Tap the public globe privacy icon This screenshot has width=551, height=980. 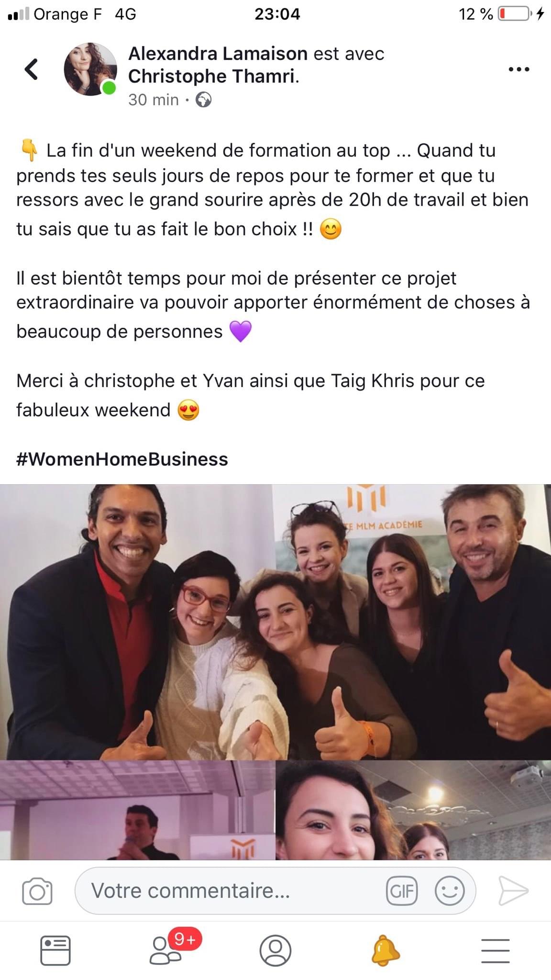click(x=204, y=100)
